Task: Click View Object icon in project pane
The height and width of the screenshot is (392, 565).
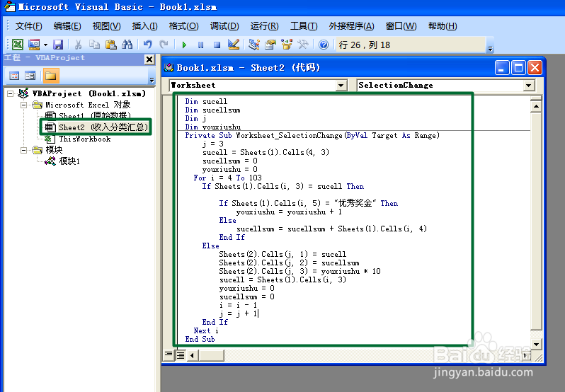Action: (30, 76)
